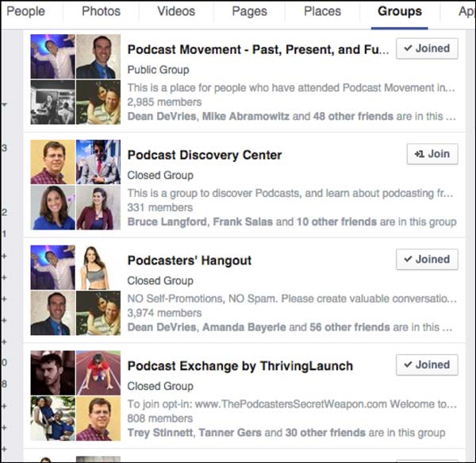Image resolution: width=476 pixels, height=463 pixels.
Task: Open Podcast Movement - Past, Present group title
Action: click(258, 49)
